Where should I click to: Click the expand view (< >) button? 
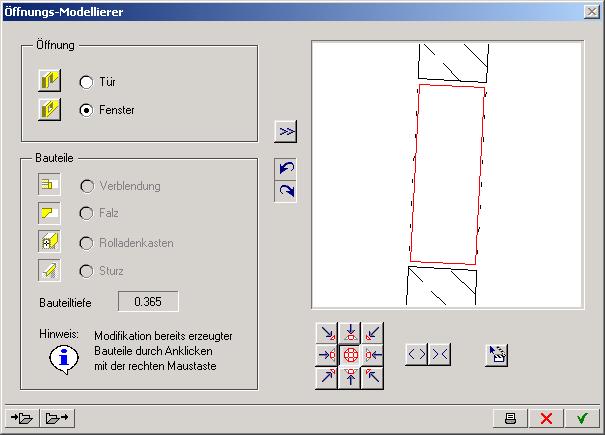[x=417, y=354]
